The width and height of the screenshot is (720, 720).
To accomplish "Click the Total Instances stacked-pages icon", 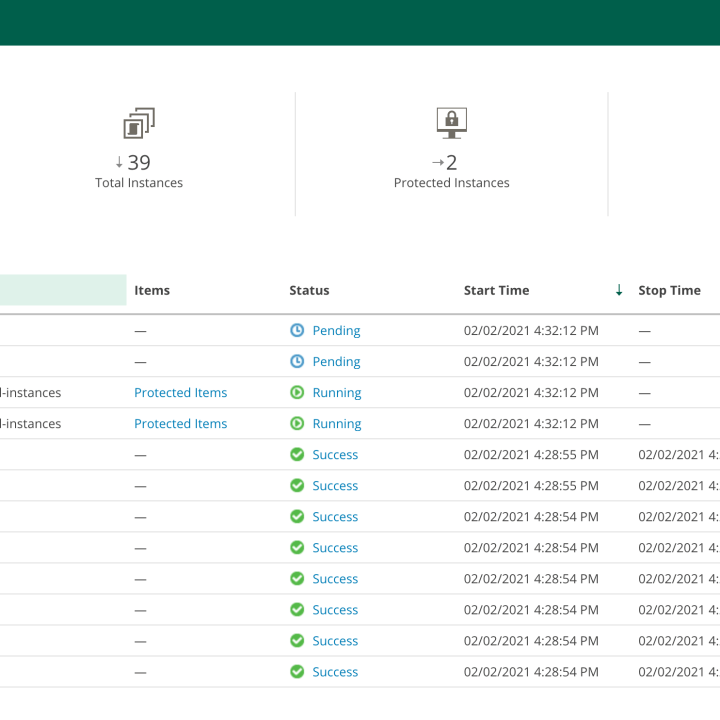I will click(x=139, y=124).
